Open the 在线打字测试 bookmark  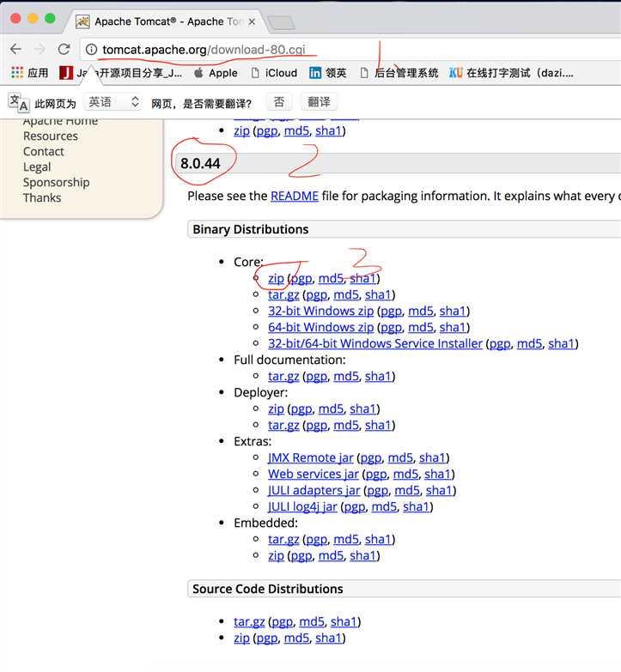pos(511,73)
